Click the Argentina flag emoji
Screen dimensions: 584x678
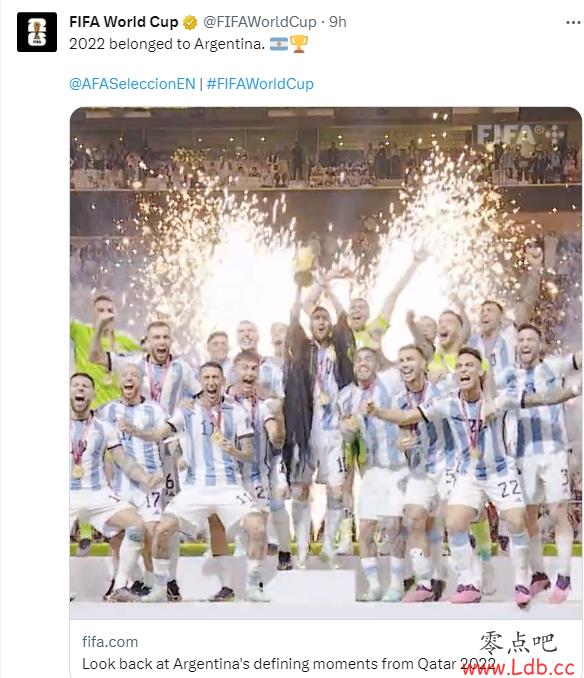(279, 44)
